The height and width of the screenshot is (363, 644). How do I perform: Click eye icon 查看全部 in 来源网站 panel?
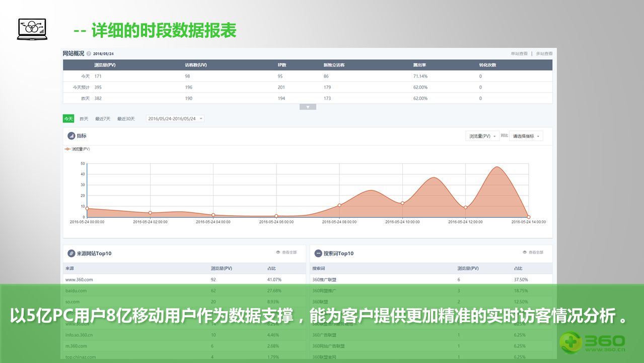tap(278, 252)
